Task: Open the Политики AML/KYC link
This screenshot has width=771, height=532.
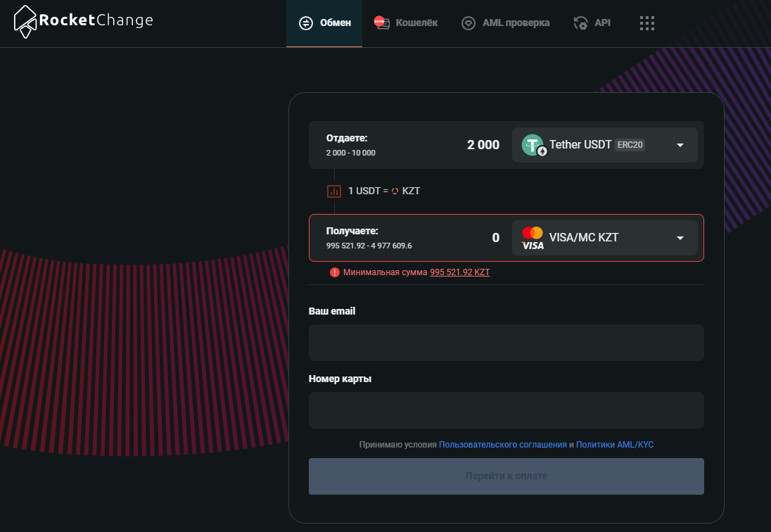Action: pyautogui.click(x=615, y=445)
